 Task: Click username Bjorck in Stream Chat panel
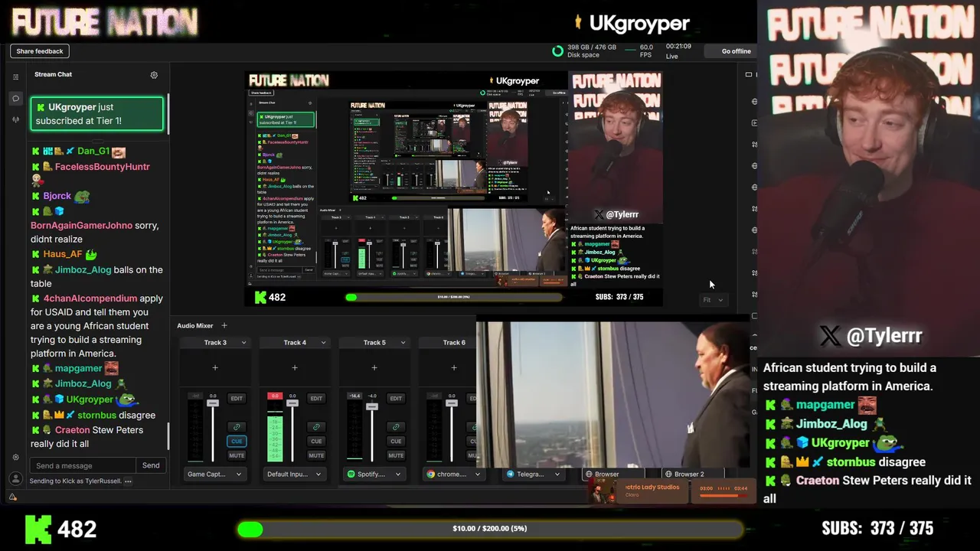click(x=57, y=196)
